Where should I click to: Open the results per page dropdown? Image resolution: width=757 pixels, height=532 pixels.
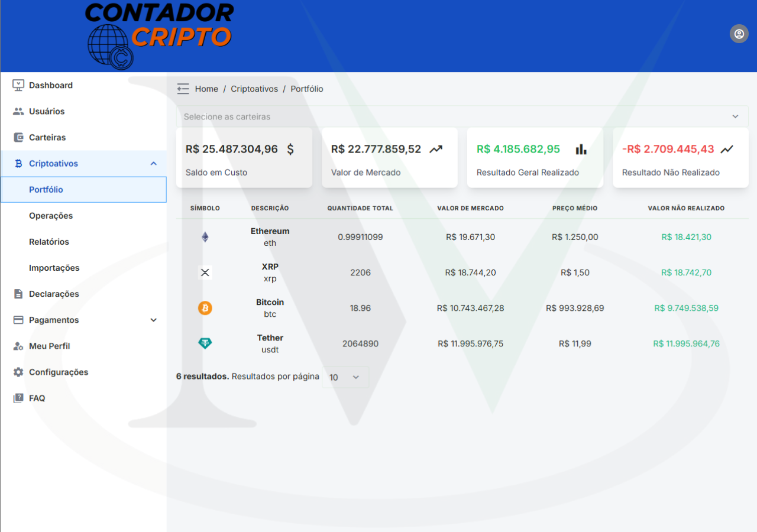(345, 377)
